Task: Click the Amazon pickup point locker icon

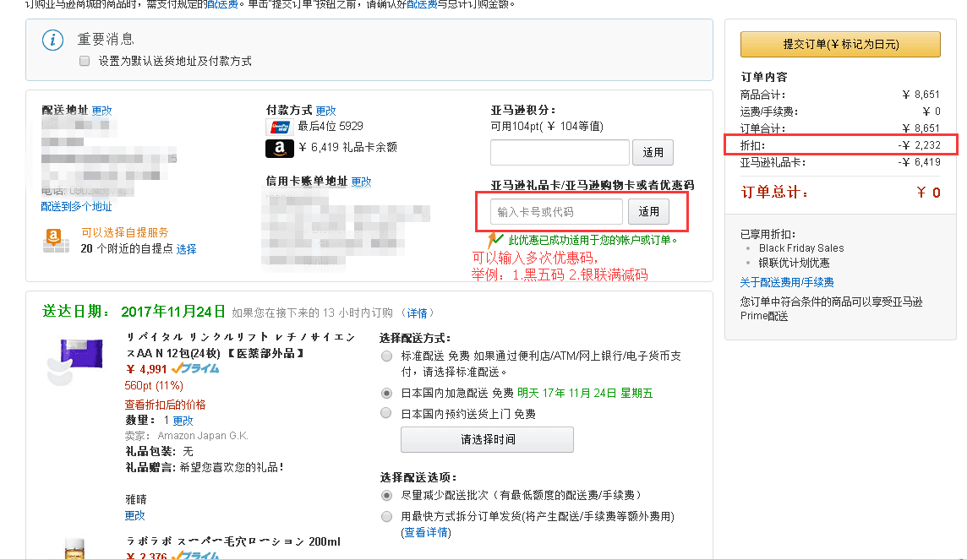Action: [x=56, y=240]
